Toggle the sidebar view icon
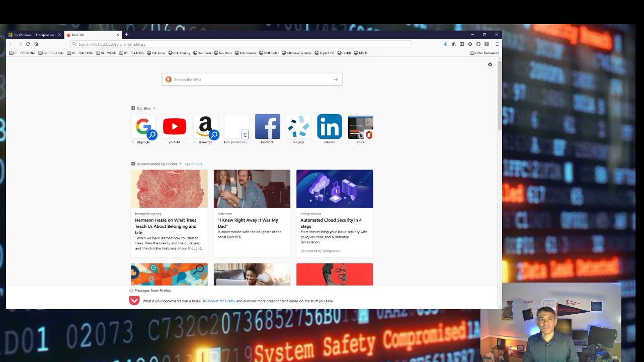The width and height of the screenshot is (644, 362). click(x=462, y=44)
